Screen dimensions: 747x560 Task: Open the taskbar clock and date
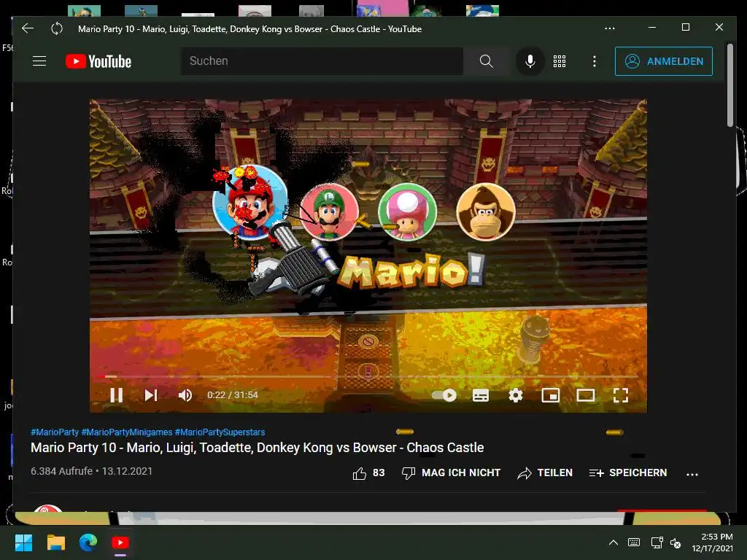pyautogui.click(x=712, y=542)
